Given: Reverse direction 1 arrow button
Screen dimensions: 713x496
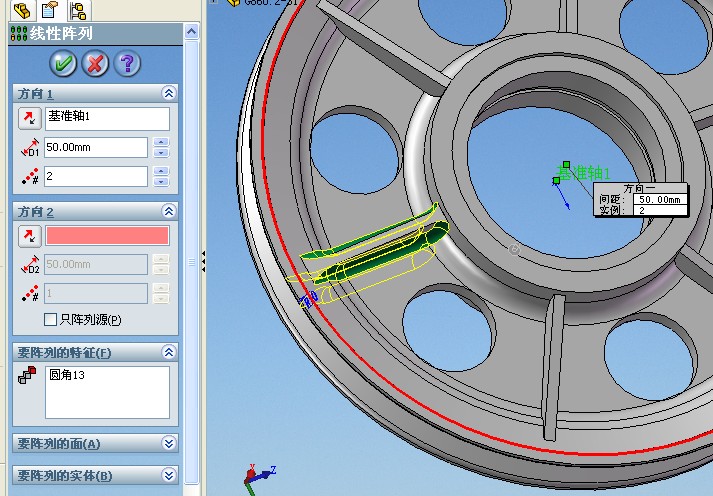Looking at the screenshot, I should click(x=30, y=118).
